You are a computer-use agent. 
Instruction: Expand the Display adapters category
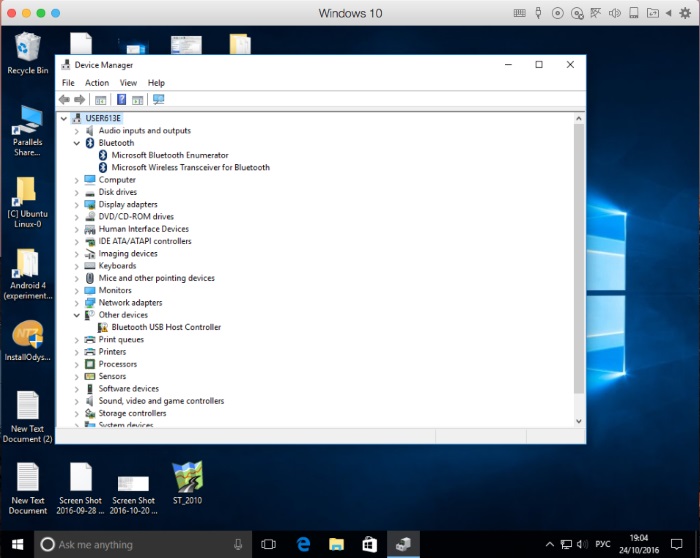pyautogui.click(x=77, y=204)
